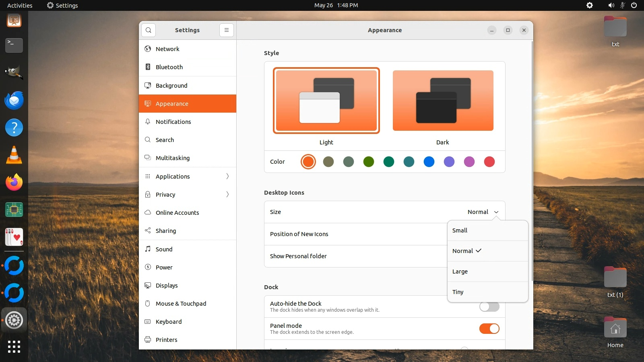
Task: Enable Auto-hide the Dock switch
Action: click(489, 306)
